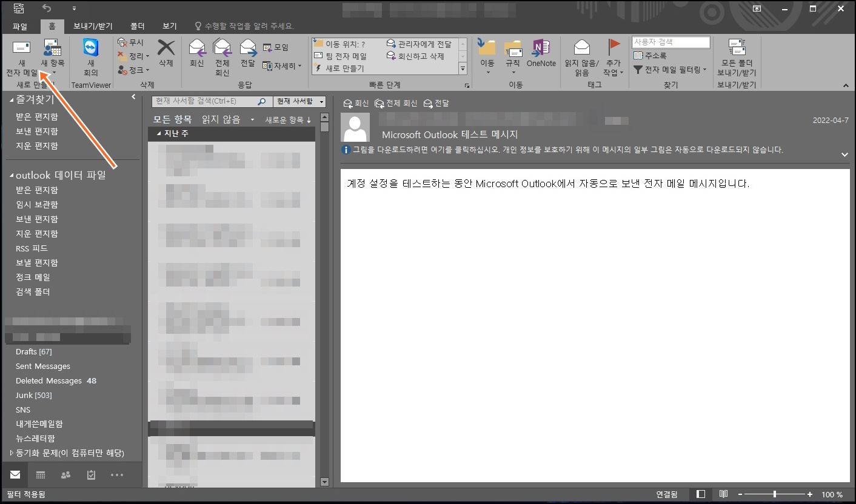856x504 pixels.
Task: Click the 모임 meeting reply icon
Action: [x=267, y=47]
